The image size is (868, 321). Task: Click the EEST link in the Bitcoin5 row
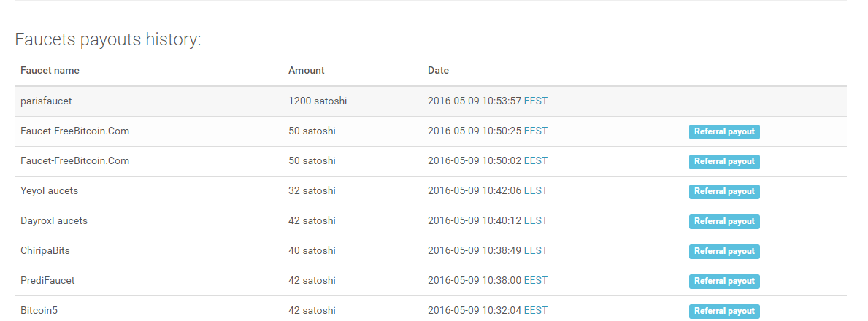(x=535, y=310)
